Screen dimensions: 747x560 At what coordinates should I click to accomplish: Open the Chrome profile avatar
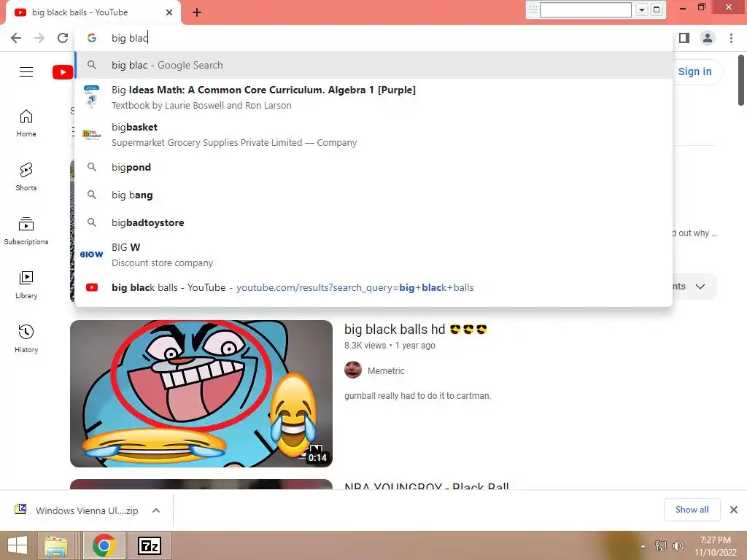pos(708,38)
